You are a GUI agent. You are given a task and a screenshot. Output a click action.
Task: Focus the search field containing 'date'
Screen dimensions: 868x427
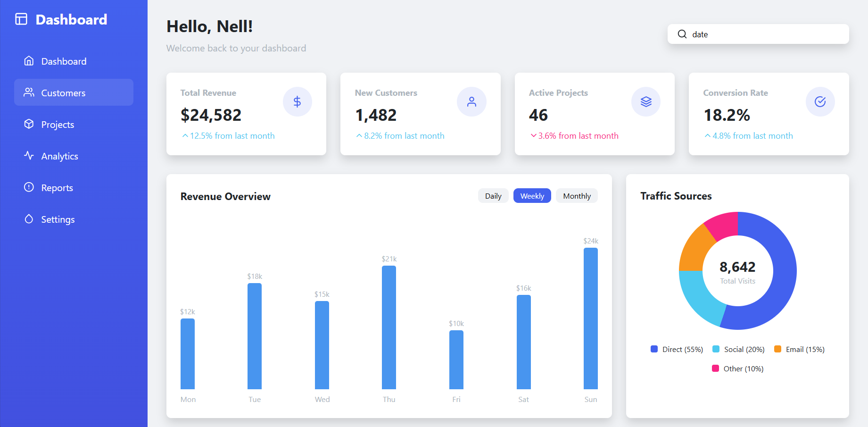click(758, 34)
